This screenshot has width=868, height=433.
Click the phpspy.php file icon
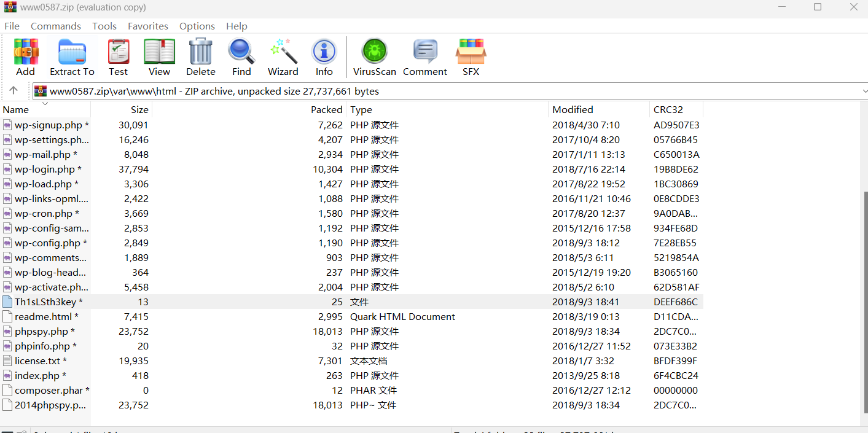[x=7, y=331]
